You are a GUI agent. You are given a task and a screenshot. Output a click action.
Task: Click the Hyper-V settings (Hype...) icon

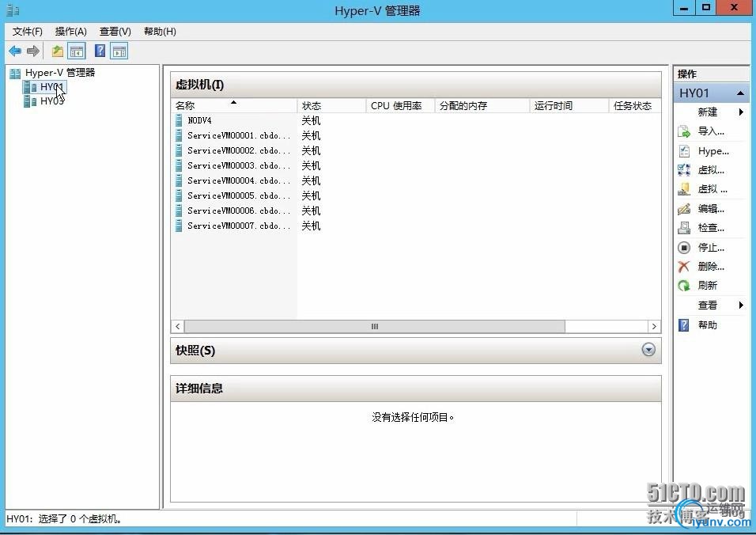[x=684, y=151]
